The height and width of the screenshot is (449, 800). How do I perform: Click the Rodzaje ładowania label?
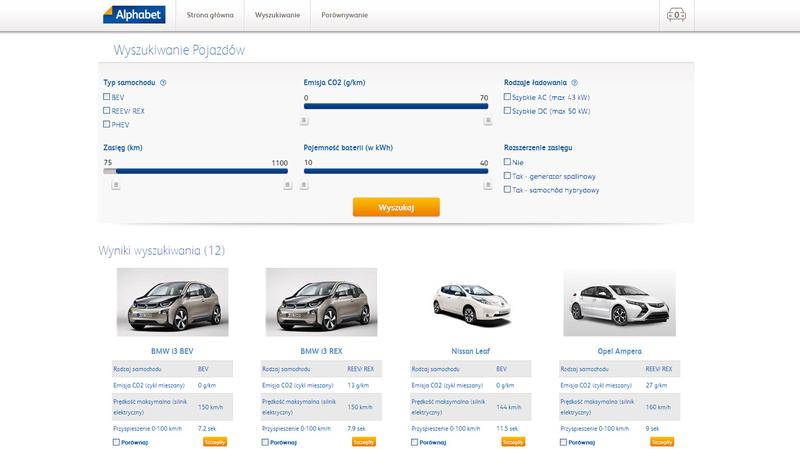click(x=535, y=83)
